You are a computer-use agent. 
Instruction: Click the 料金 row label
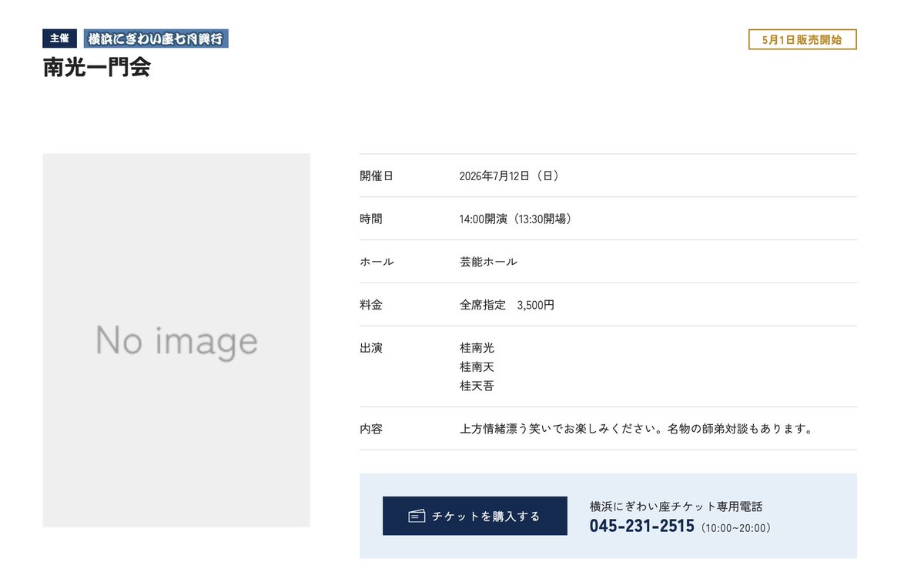click(x=371, y=305)
